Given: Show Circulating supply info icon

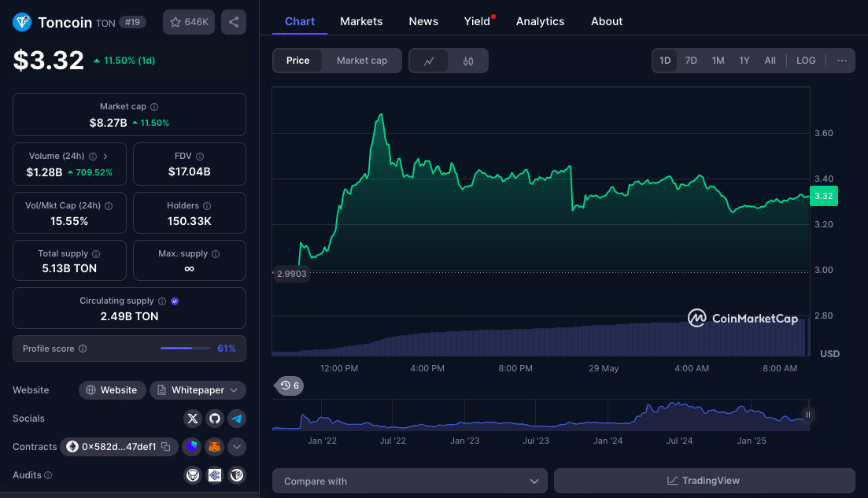Looking at the screenshot, I should pos(162,301).
